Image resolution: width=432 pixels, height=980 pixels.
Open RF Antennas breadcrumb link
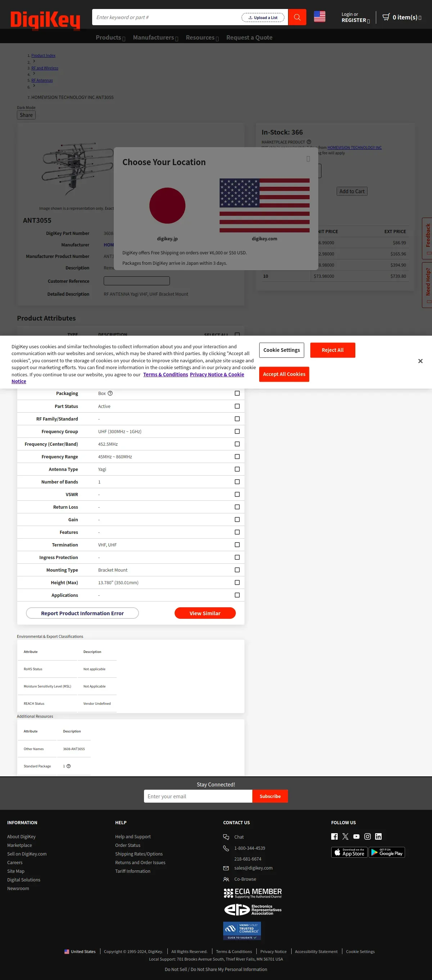click(x=42, y=80)
